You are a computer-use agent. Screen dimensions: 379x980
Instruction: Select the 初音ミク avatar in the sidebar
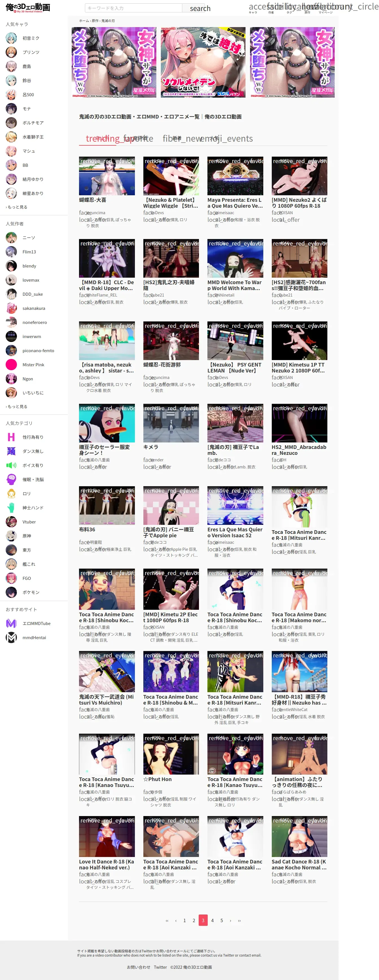point(11,38)
